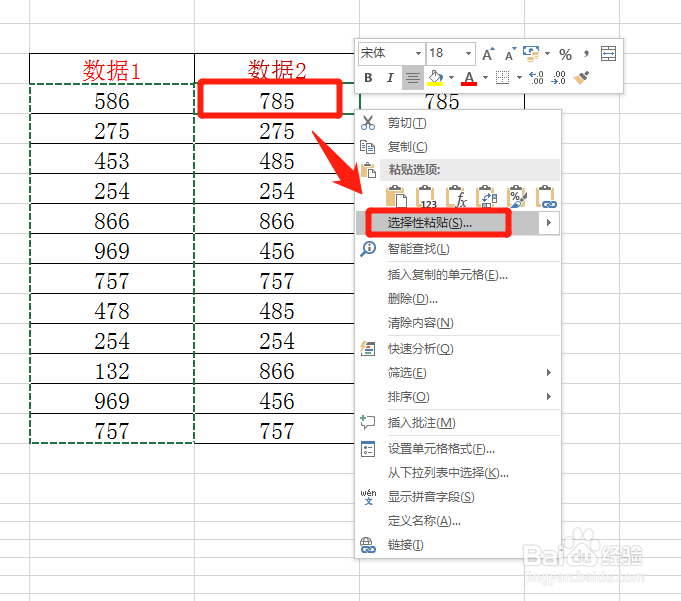Click the borders icon in mini toolbar
Image resolution: width=681 pixels, height=601 pixels.
click(502, 78)
